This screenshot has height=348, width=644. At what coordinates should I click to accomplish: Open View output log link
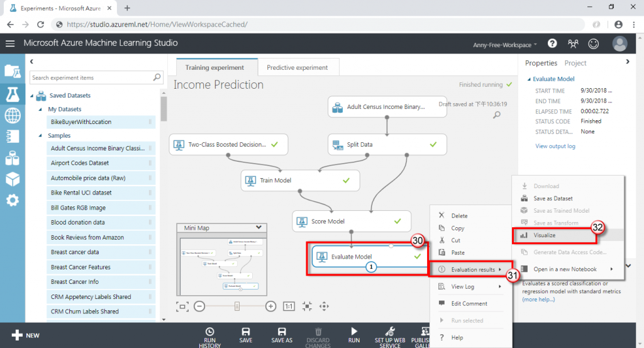coord(555,146)
